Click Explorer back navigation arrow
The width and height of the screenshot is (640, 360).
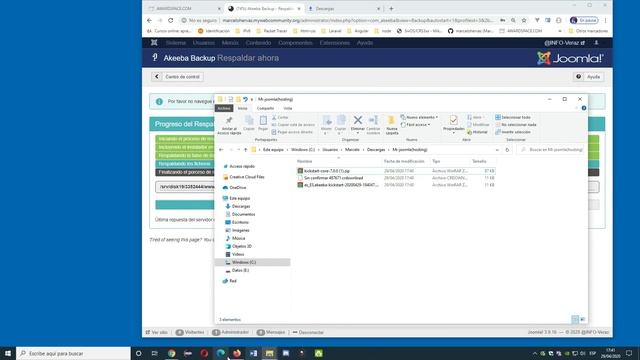click(221, 150)
